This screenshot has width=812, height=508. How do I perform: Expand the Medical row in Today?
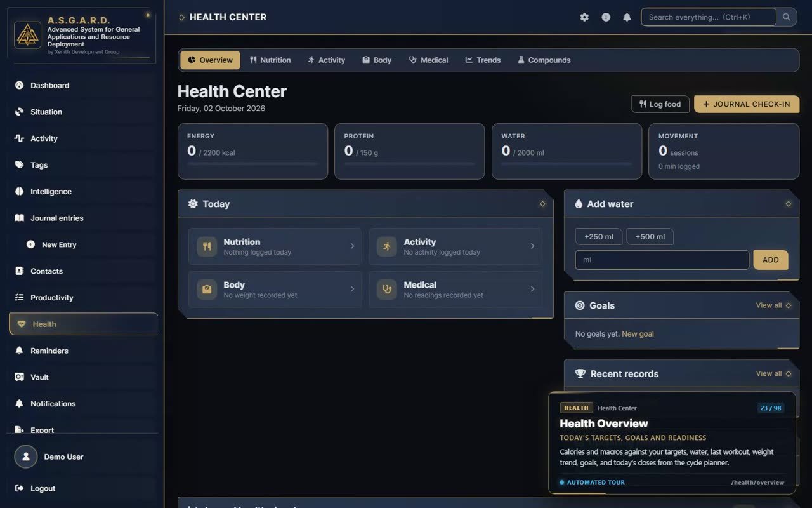pos(455,290)
